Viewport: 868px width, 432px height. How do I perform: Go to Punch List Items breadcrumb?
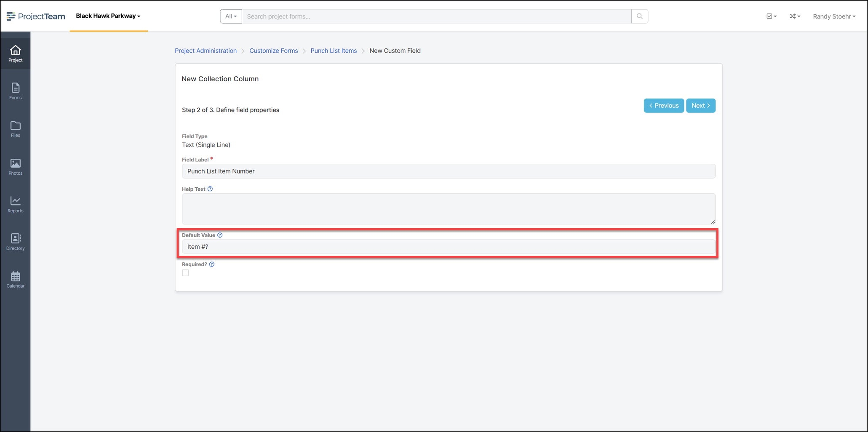pos(334,51)
